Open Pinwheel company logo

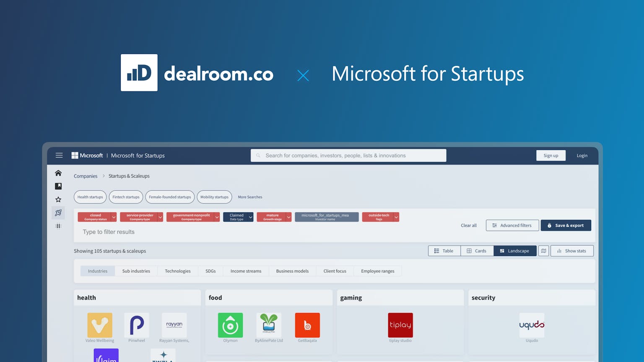pos(137,325)
